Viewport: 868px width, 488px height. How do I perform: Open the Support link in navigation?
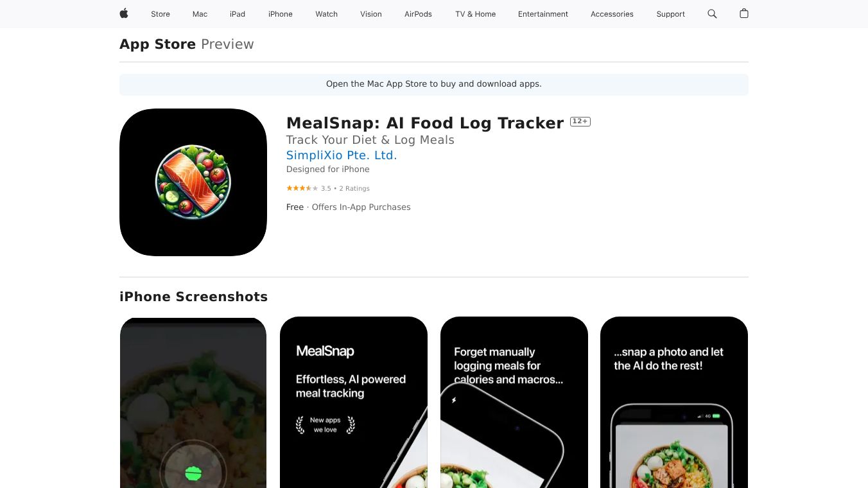pos(671,14)
